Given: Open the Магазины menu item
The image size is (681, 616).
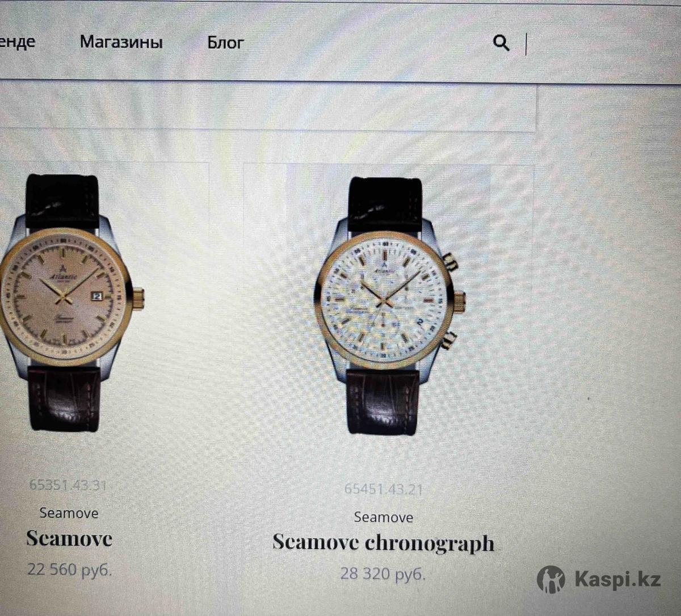Looking at the screenshot, I should point(121,42).
